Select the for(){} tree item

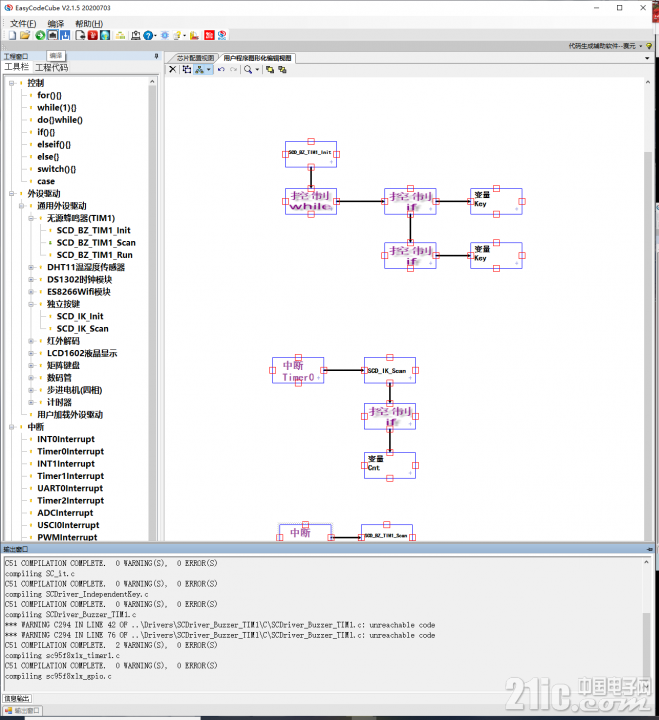click(x=50, y=95)
